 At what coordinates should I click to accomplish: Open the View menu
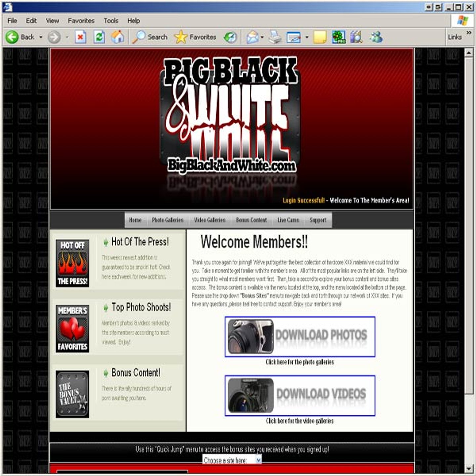pos(52,21)
